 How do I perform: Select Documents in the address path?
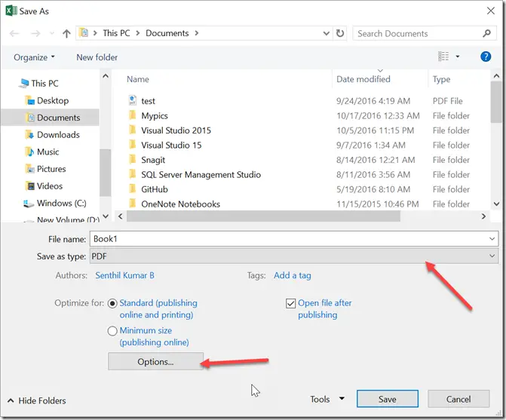167,33
